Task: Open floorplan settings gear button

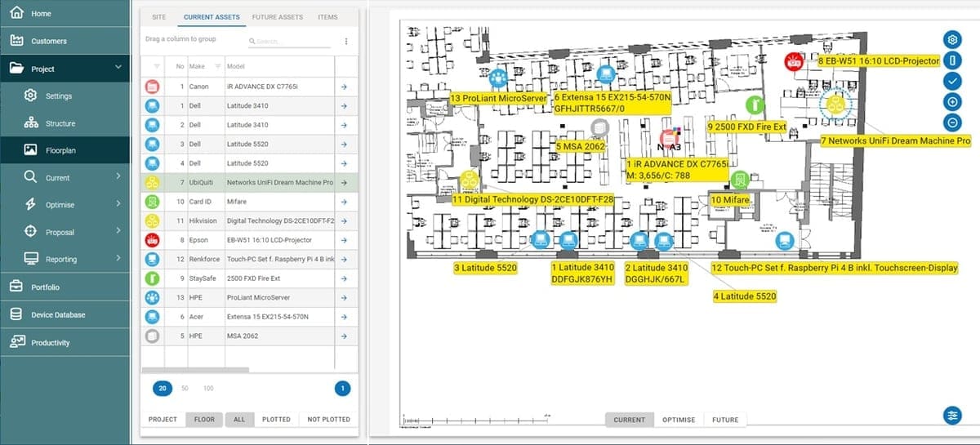Action: (951, 39)
